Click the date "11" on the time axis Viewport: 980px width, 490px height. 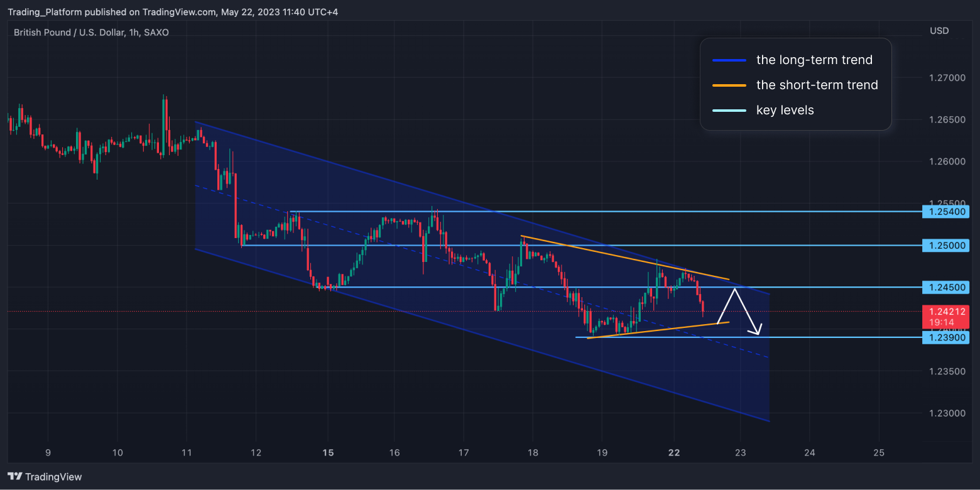point(187,452)
